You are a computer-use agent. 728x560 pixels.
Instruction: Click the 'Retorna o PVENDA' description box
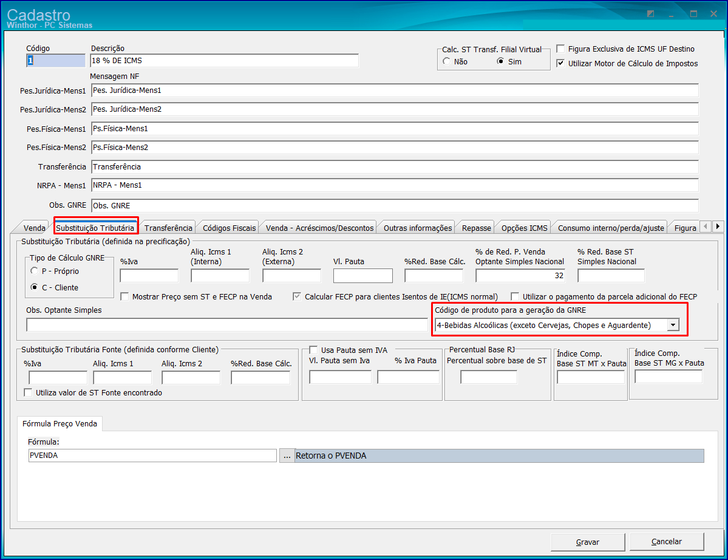pyautogui.click(x=500, y=456)
